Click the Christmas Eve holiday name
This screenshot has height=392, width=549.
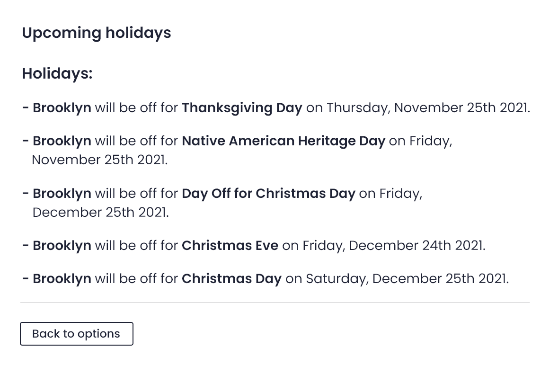pyautogui.click(x=230, y=246)
